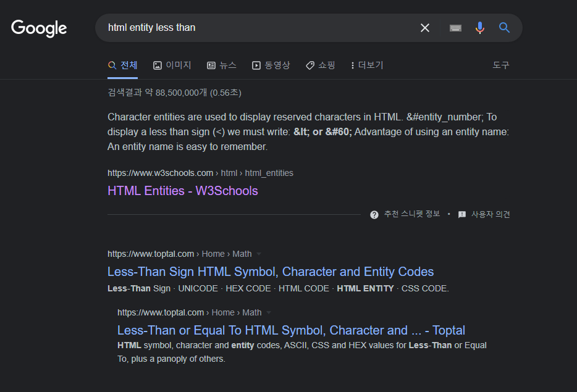Clear the search query with X icon
The width and height of the screenshot is (577, 392).
coord(425,28)
